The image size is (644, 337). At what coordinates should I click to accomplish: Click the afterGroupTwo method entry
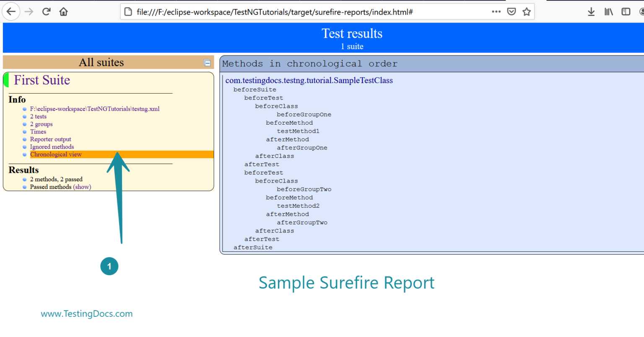click(302, 222)
